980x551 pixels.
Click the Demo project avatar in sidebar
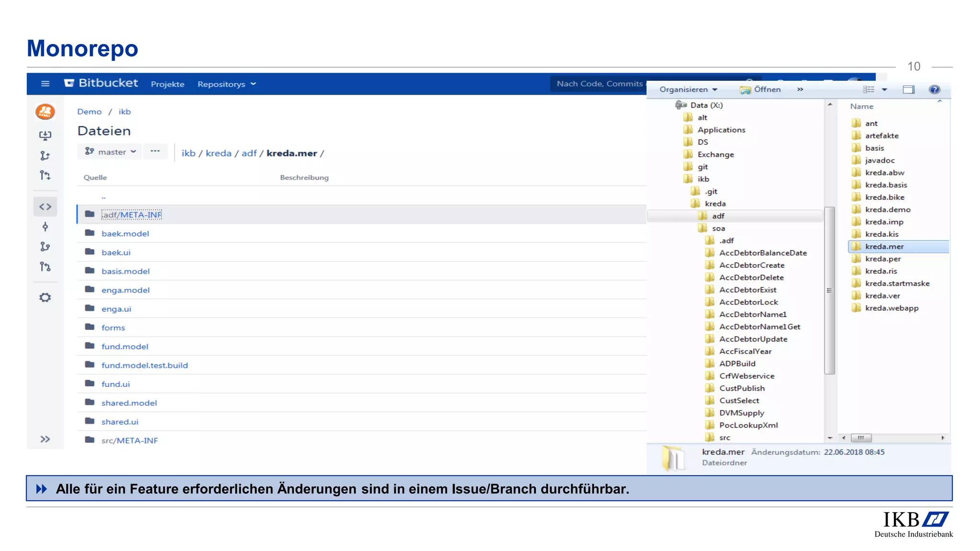(45, 112)
